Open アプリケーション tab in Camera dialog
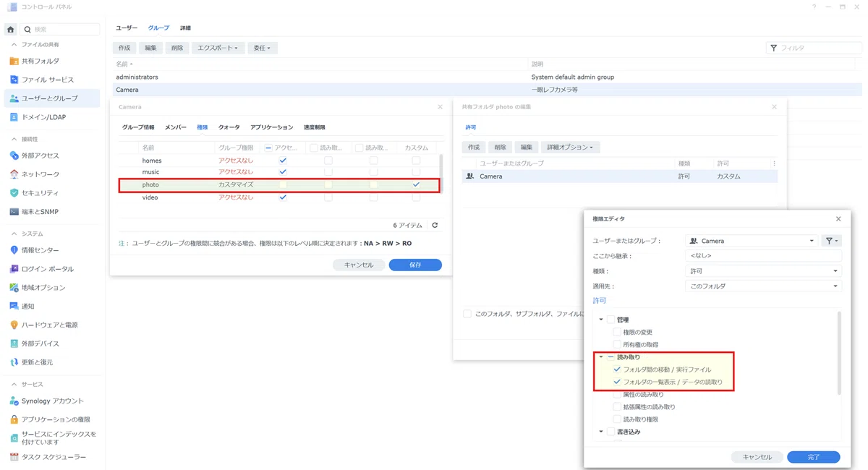 click(x=272, y=127)
